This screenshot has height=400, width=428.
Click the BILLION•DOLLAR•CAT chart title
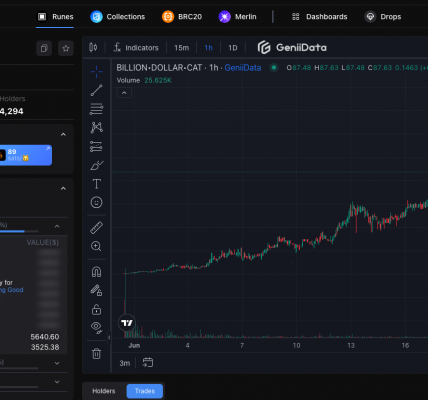(159, 68)
